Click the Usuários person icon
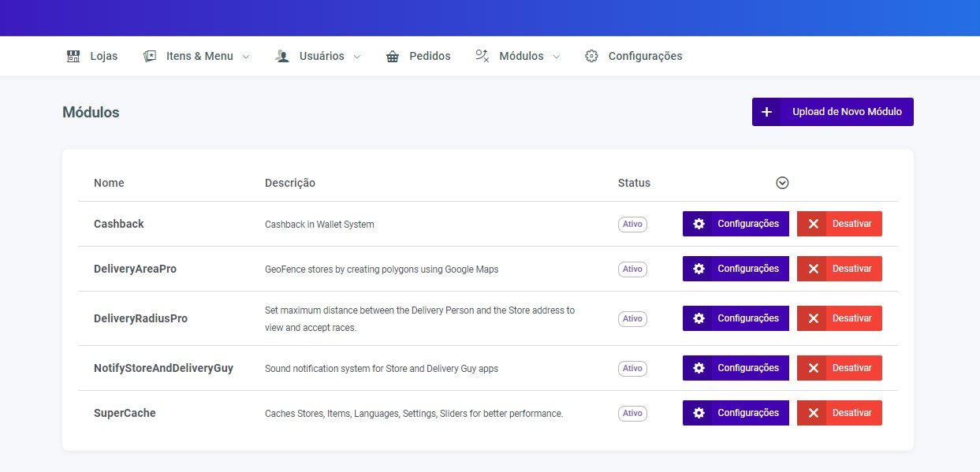This screenshot has height=472, width=980. (282, 56)
